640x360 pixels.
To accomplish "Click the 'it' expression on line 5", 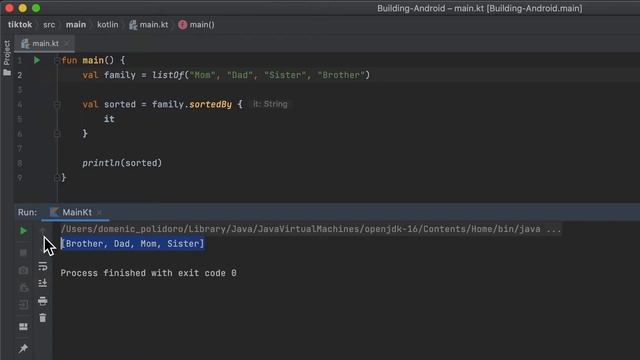I will pyautogui.click(x=109, y=119).
